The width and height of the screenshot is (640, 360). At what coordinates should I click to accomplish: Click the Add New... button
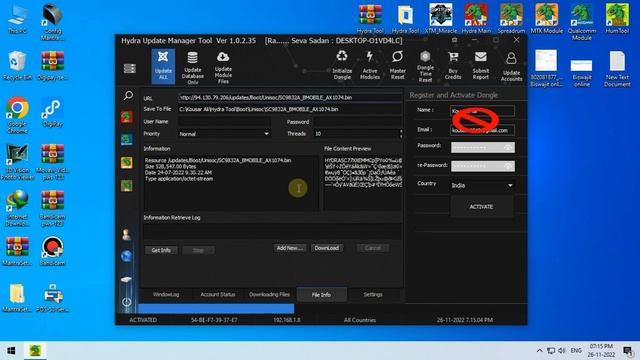(290, 248)
